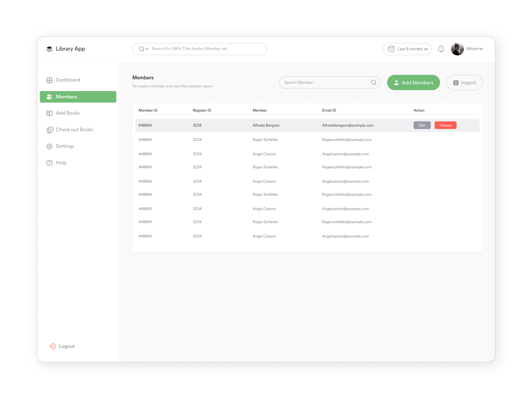Open Add Books via the book icon

[49, 113]
